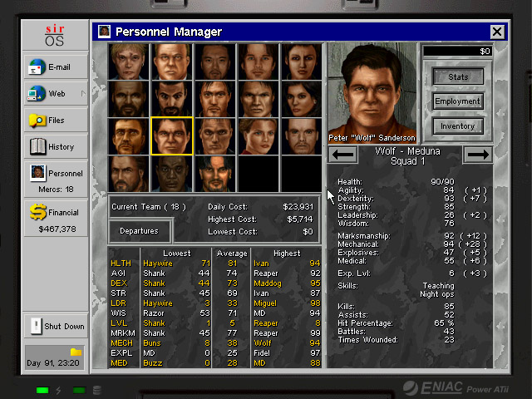The width and height of the screenshot is (532, 399).
Task: Select long-haired bearded portrait in bottom row
Action: [215, 174]
